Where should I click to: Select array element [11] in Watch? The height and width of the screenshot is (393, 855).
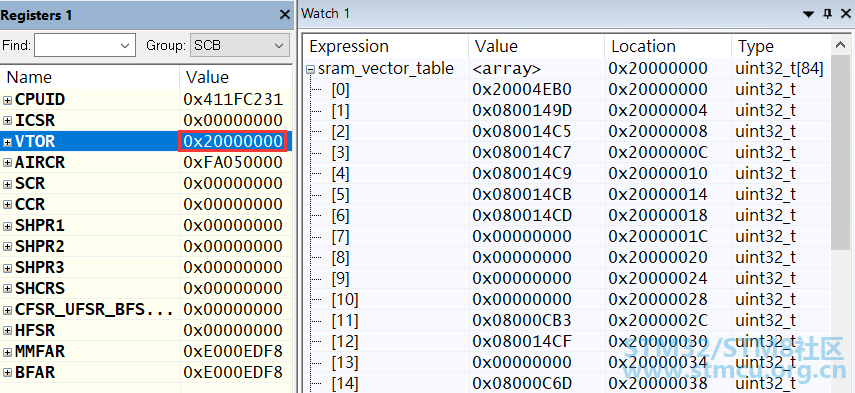pos(345,321)
